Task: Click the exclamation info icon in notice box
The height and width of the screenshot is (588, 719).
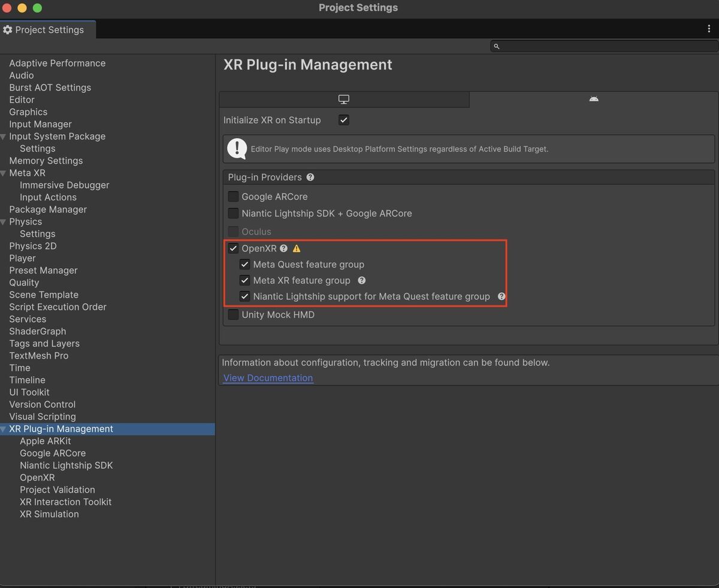Action: pyautogui.click(x=237, y=148)
